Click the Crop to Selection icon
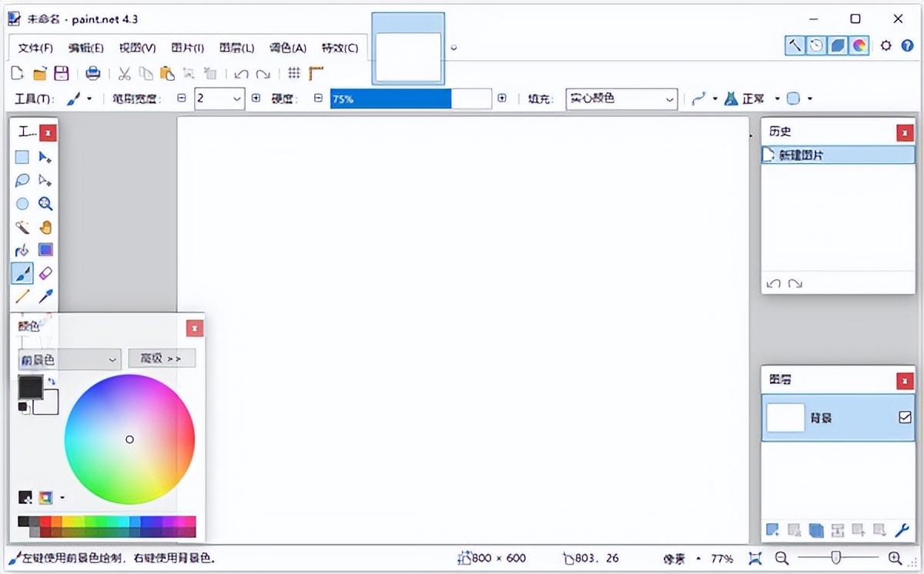The image size is (924, 574). [x=189, y=74]
